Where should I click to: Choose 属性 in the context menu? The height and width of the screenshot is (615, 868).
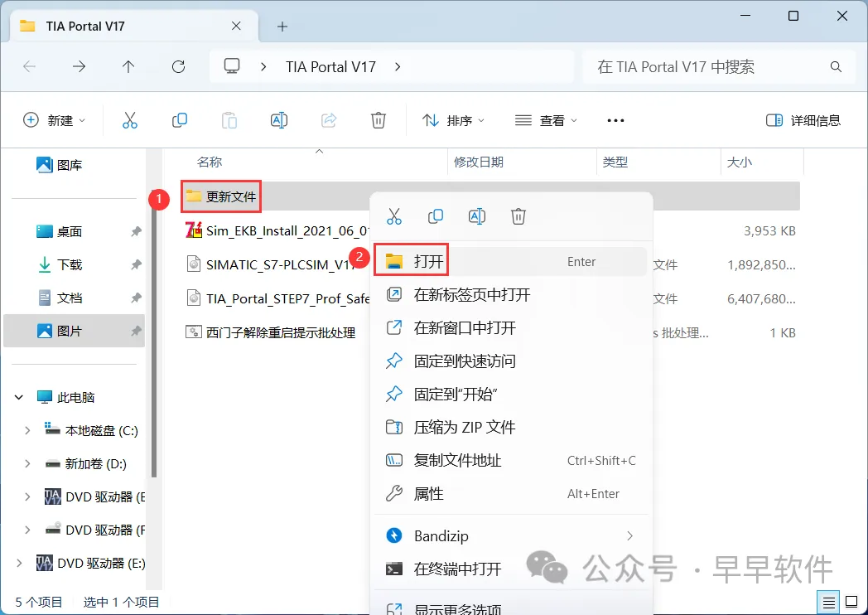pyautogui.click(x=512, y=494)
